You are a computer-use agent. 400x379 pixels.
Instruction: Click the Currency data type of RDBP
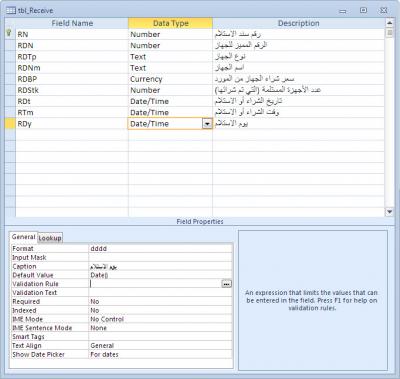pos(170,79)
